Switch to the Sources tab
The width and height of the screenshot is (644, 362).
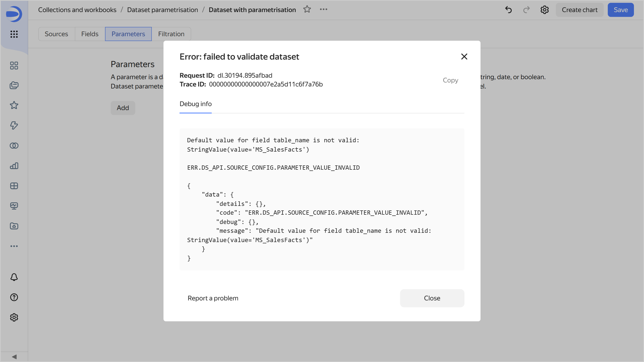point(56,34)
